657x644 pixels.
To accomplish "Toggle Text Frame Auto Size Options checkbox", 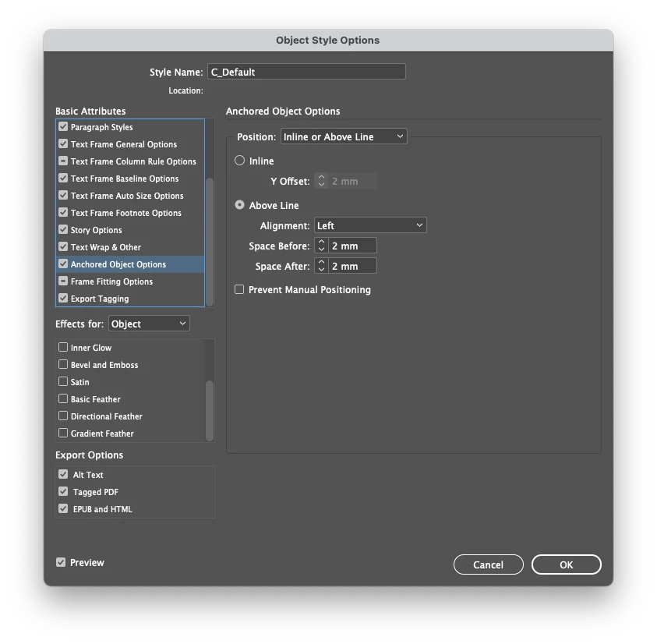I will tap(63, 196).
